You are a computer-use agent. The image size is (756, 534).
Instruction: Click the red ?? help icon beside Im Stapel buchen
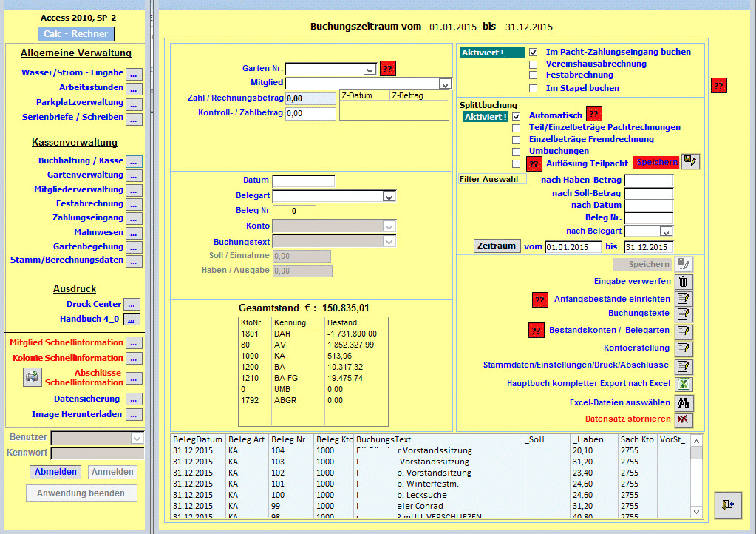pos(718,86)
